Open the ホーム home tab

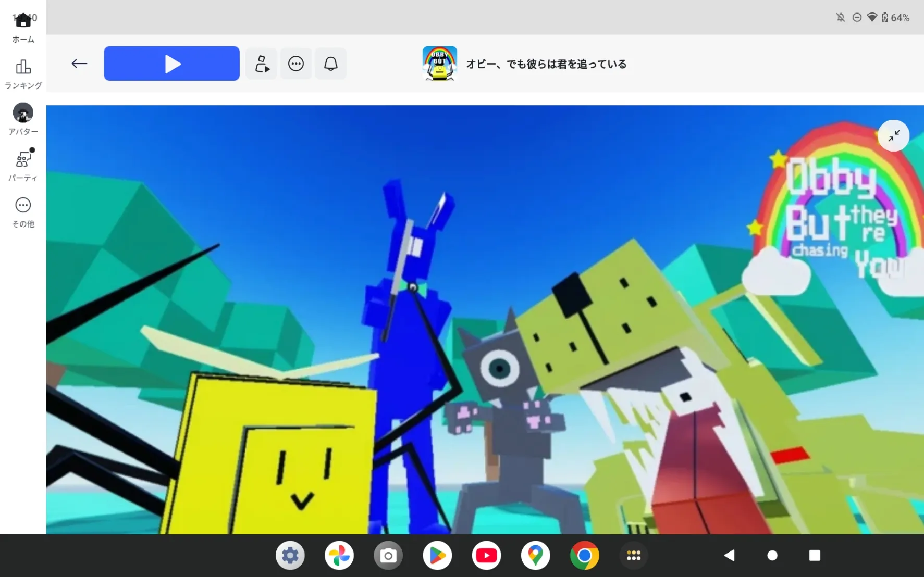tap(23, 28)
